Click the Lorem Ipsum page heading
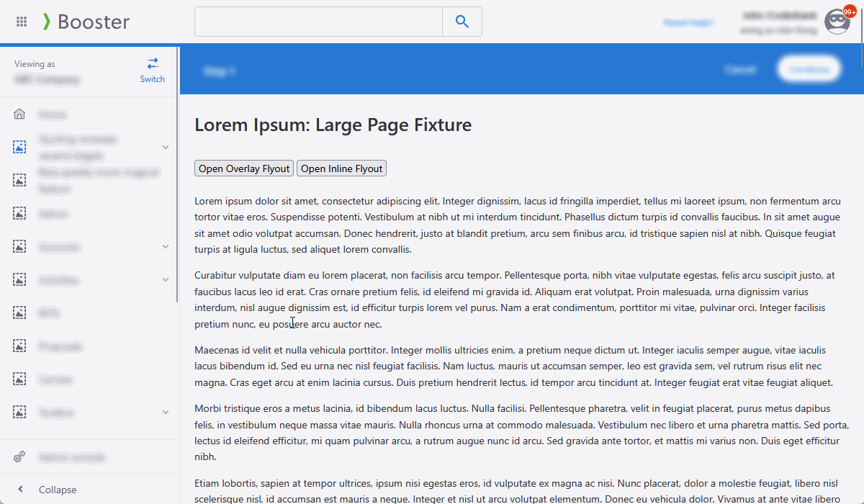Image resolution: width=864 pixels, height=504 pixels. tap(333, 125)
